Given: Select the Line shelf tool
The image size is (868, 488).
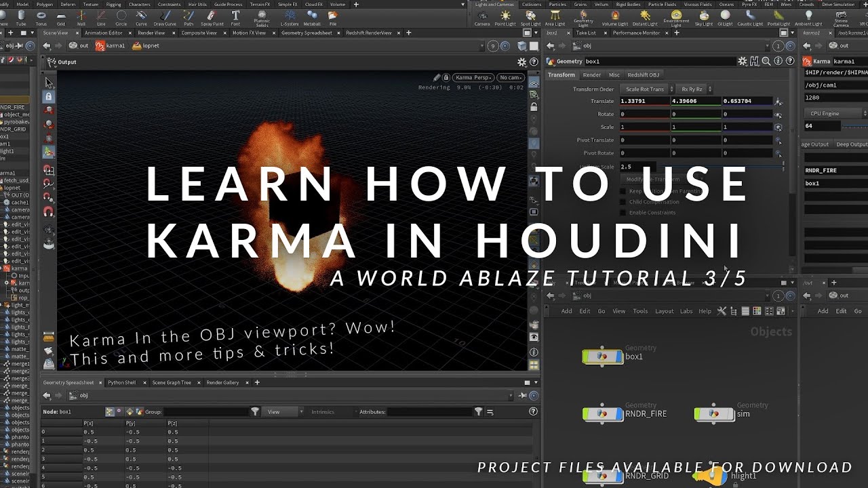Looking at the screenshot, I should (x=101, y=18).
